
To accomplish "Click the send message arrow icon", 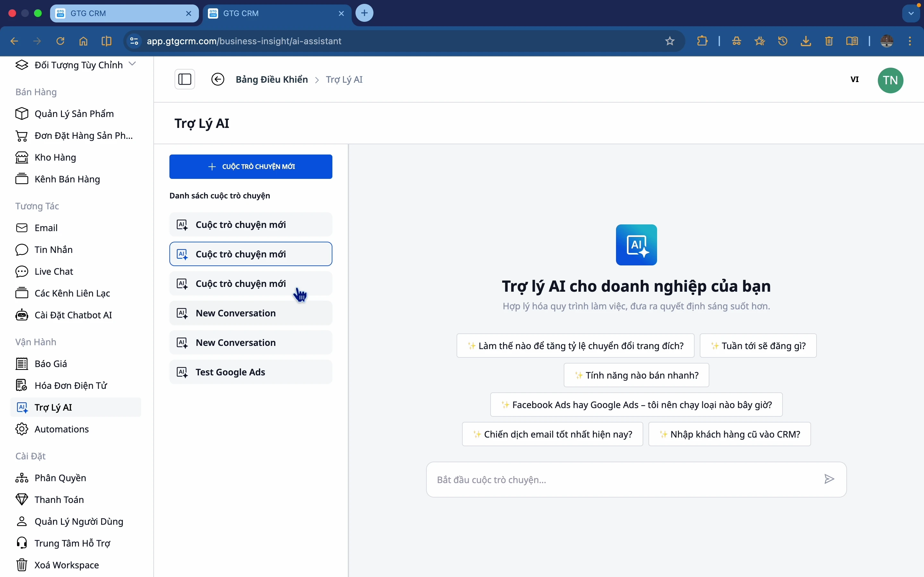I will point(829,479).
